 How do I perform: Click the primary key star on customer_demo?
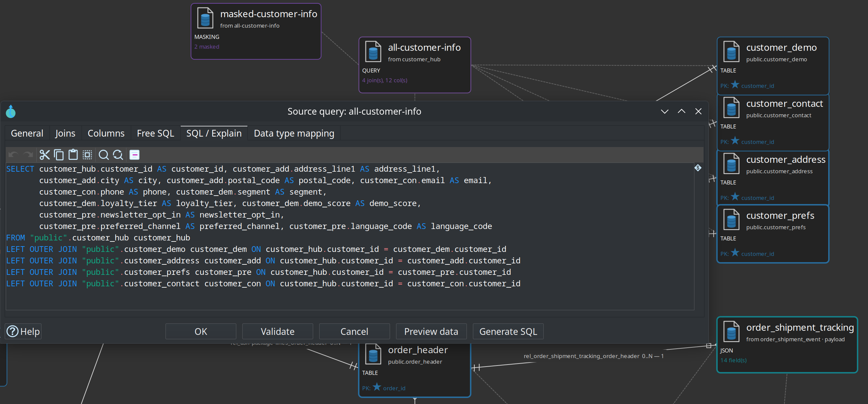[735, 85]
